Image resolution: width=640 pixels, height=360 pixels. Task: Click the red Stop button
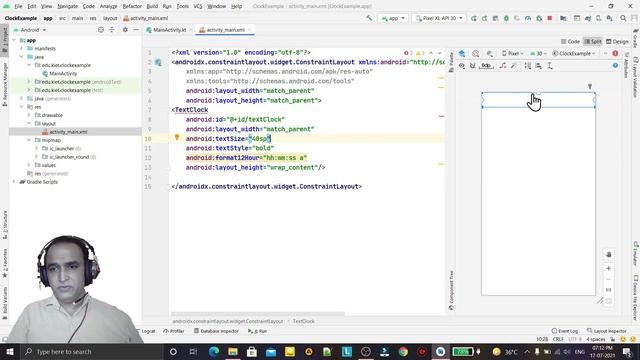pos(550,18)
